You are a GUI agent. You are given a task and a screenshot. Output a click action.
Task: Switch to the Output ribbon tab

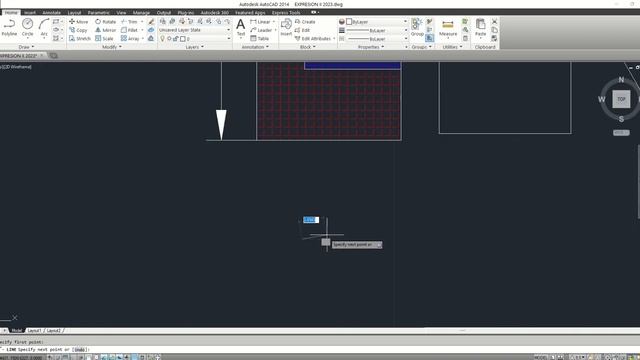click(x=164, y=13)
